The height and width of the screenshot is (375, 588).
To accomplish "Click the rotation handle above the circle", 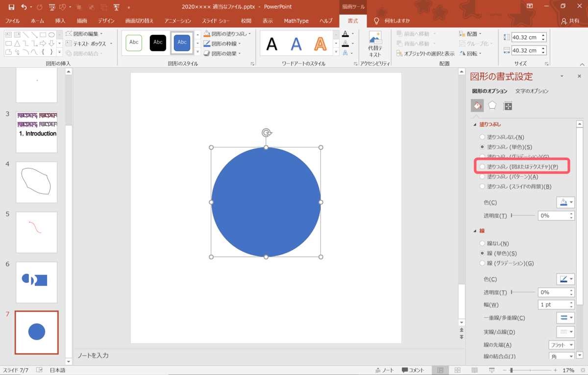I will tap(266, 132).
